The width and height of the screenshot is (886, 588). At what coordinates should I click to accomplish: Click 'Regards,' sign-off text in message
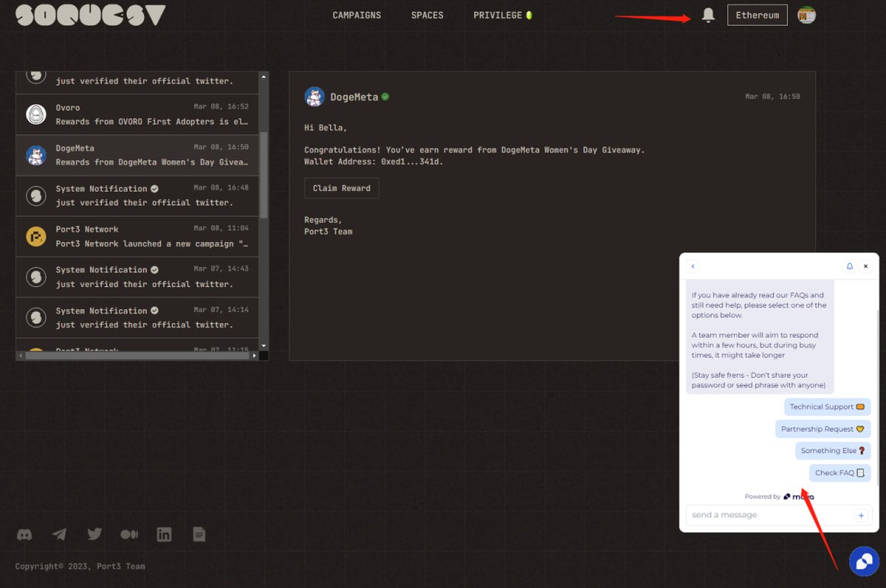pyautogui.click(x=323, y=220)
